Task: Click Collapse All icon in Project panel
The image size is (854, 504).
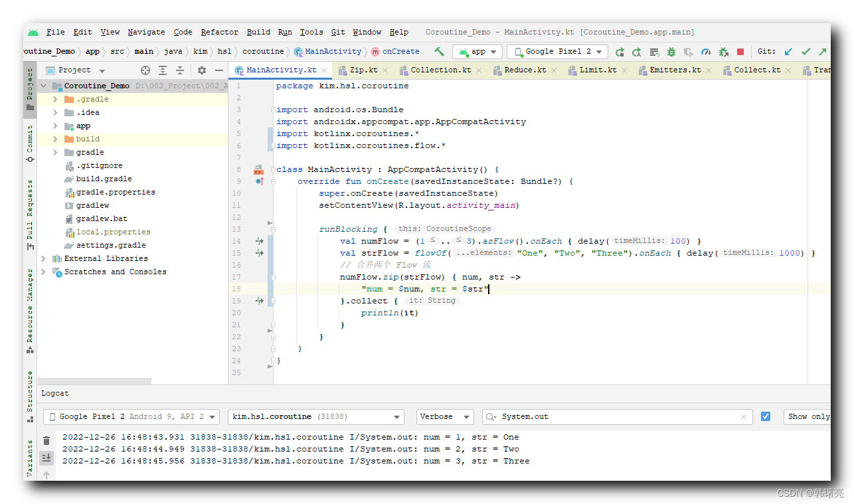Action: pyautogui.click(x=180, y=70)
